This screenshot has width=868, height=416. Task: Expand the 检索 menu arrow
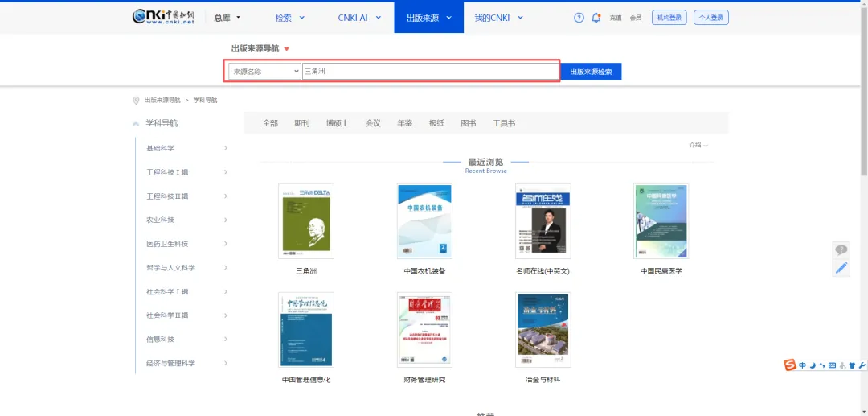302,18
